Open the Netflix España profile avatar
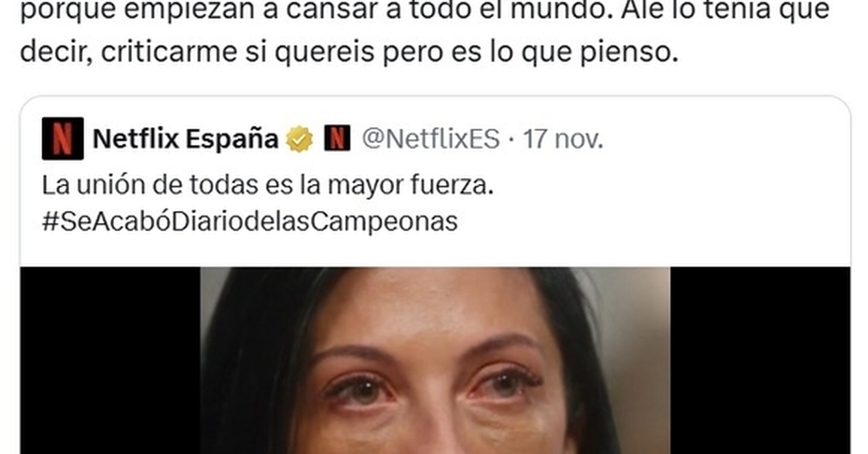868x454 pixels. [63, 138]
